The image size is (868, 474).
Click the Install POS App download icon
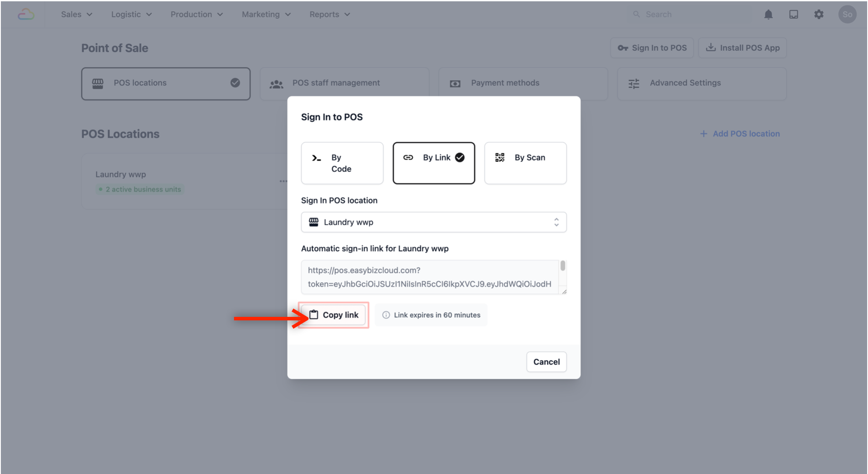click(711, 48)
